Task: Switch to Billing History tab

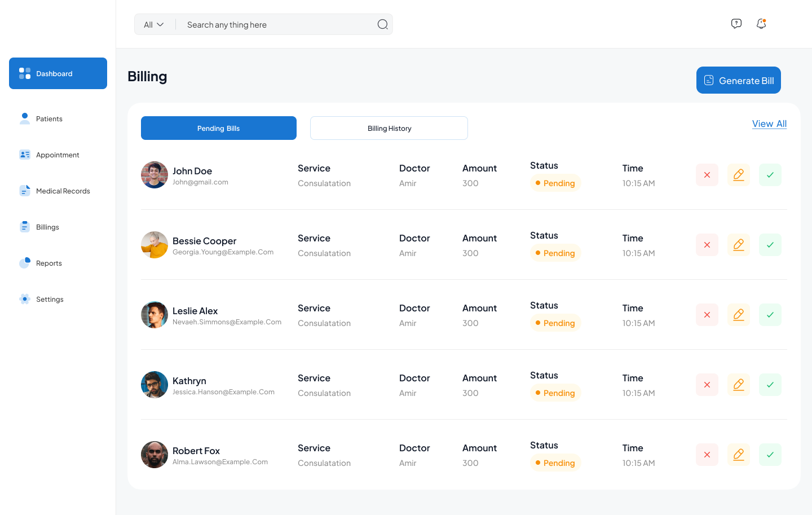Action: 389,128
